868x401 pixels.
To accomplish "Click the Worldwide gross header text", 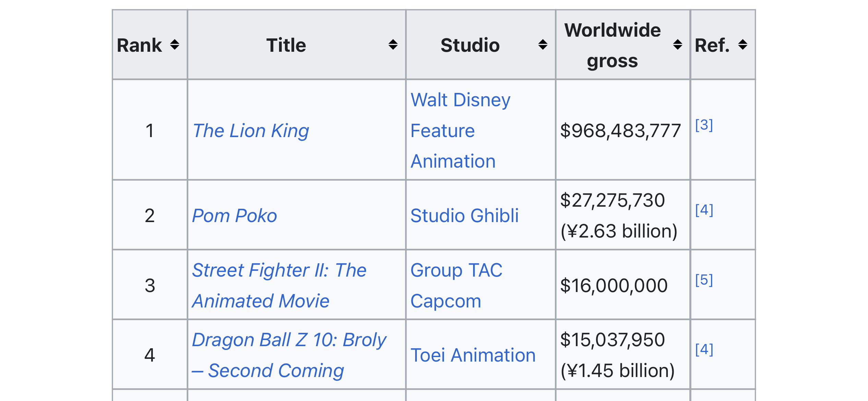I will [613, 45].
